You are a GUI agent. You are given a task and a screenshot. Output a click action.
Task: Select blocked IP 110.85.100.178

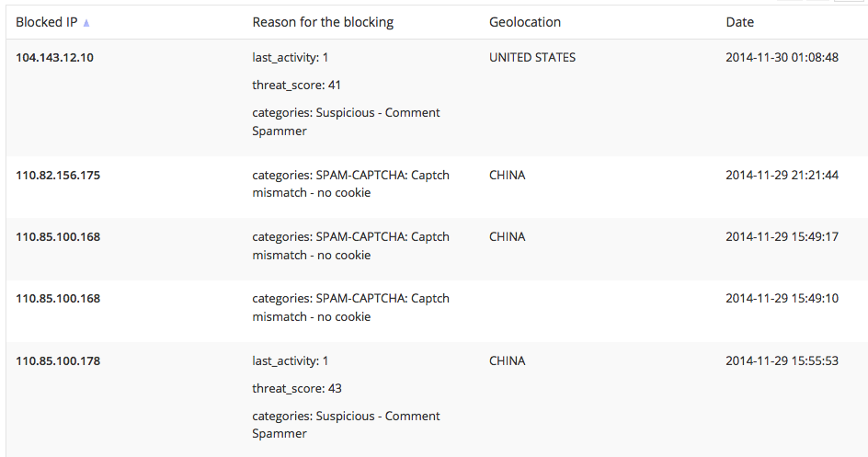(58, 361)
